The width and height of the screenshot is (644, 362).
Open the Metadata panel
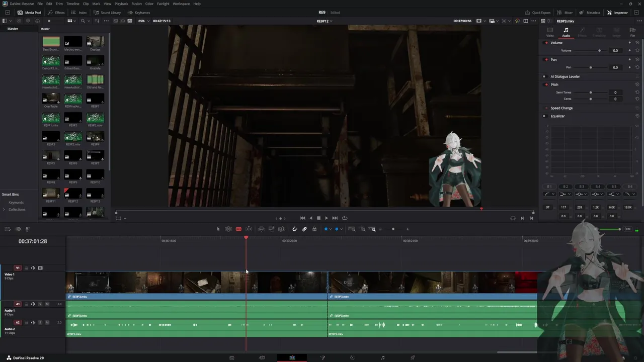[x=589, y=13]
